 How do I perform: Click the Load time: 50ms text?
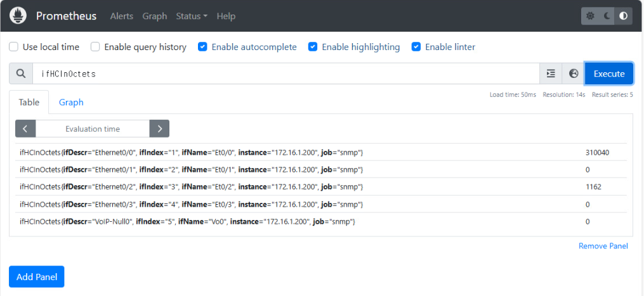513,95
